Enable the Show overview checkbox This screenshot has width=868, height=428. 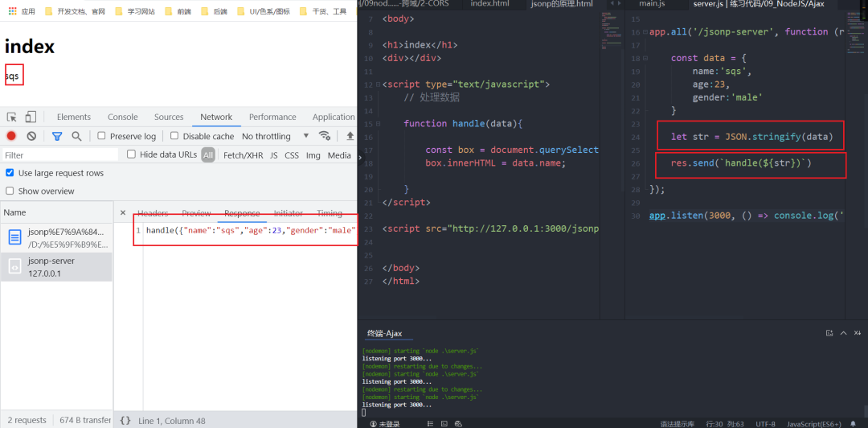tap(10, 191)
